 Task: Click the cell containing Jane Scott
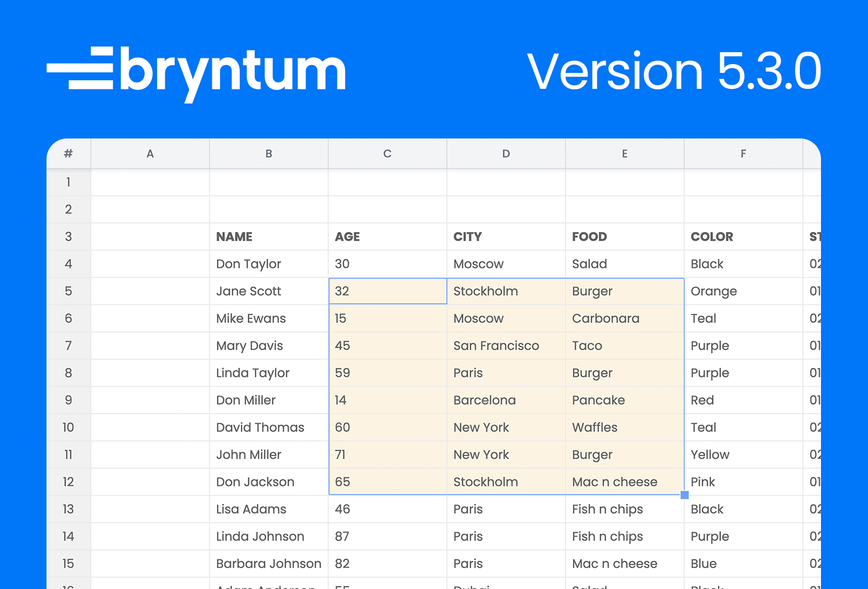coord(269,291)
